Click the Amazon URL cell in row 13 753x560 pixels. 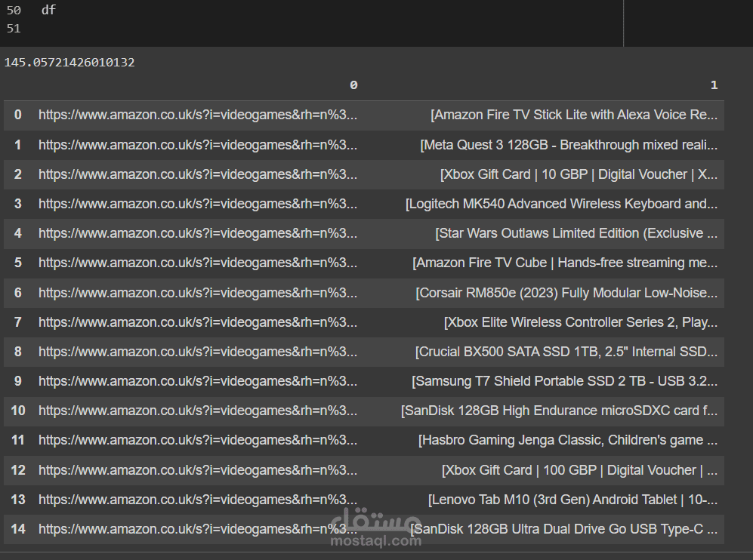pyautogui.click(x=198, y=500)
